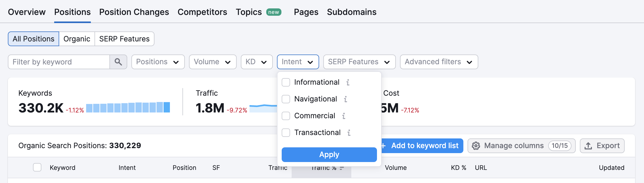Open Manage columns 10/15 button

[x=521, y=146]
